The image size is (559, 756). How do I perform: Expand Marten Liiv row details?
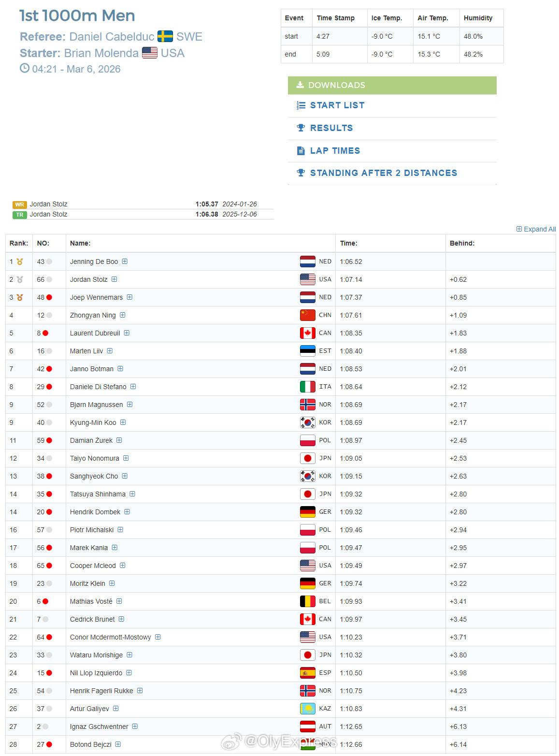tap(110, 351)
